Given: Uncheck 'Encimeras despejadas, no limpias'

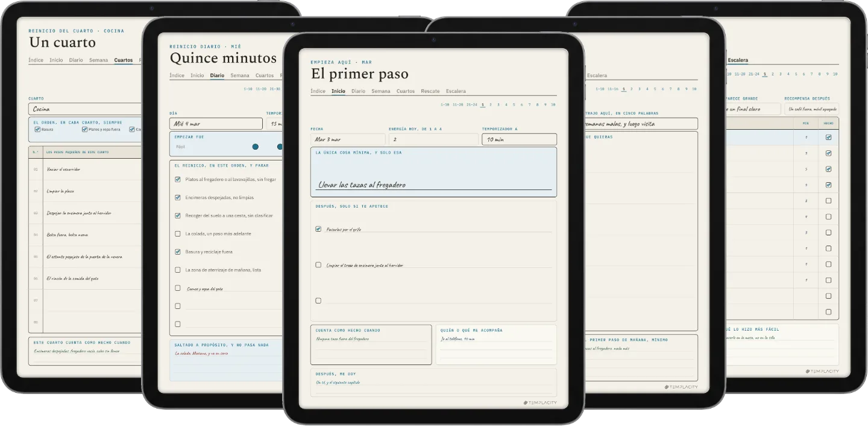Looking at the screenshot, I should pyautogui.click(x=177, y=197).
